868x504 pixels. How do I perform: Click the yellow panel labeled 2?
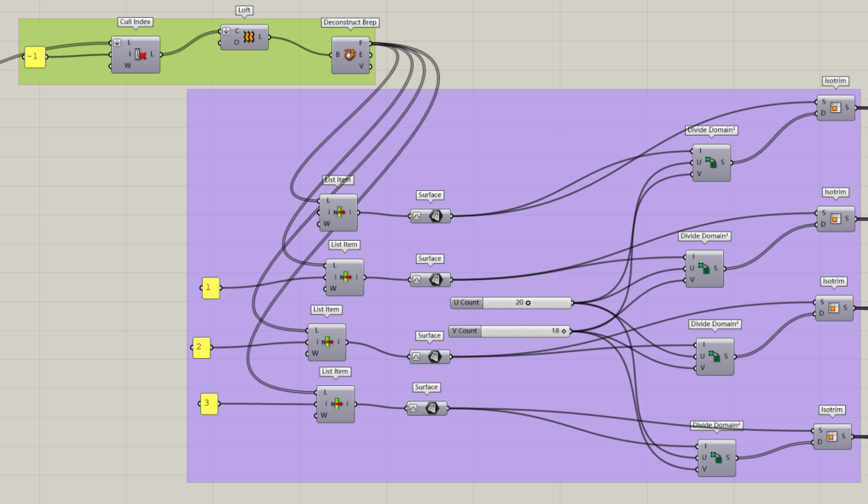click(x=200, y=346)
